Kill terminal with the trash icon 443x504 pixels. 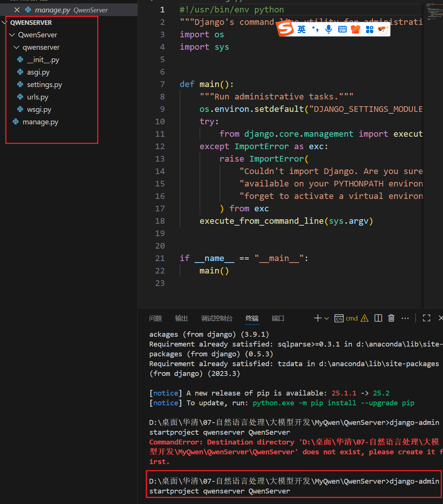(391, 318)
